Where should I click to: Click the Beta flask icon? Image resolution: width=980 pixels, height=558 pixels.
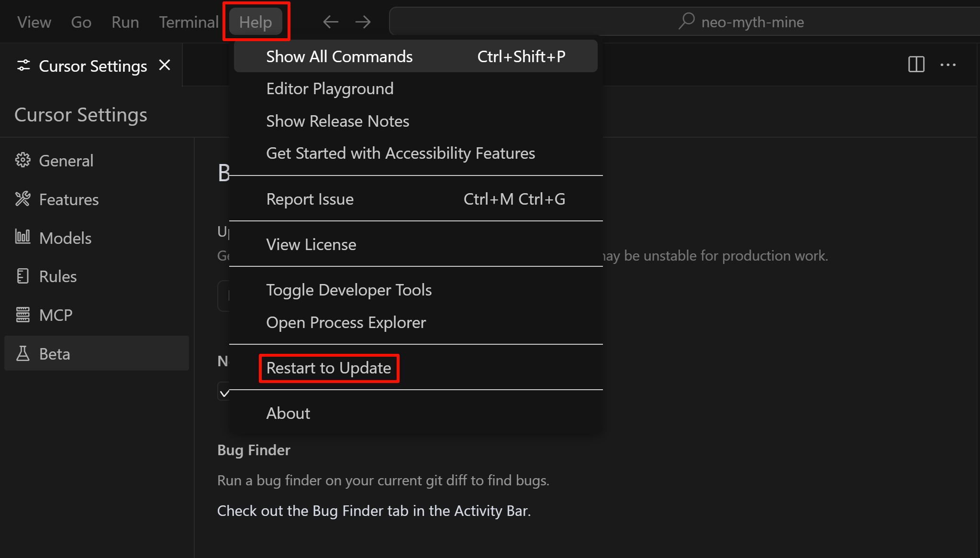click(x=22, y=353)
